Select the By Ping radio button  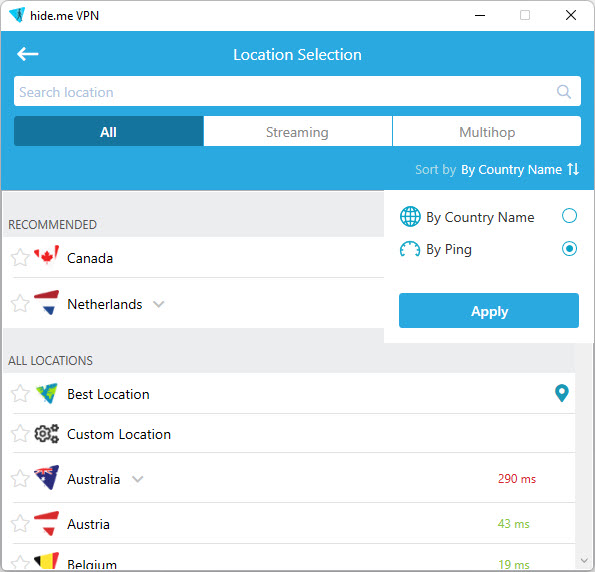coord(569,249)
